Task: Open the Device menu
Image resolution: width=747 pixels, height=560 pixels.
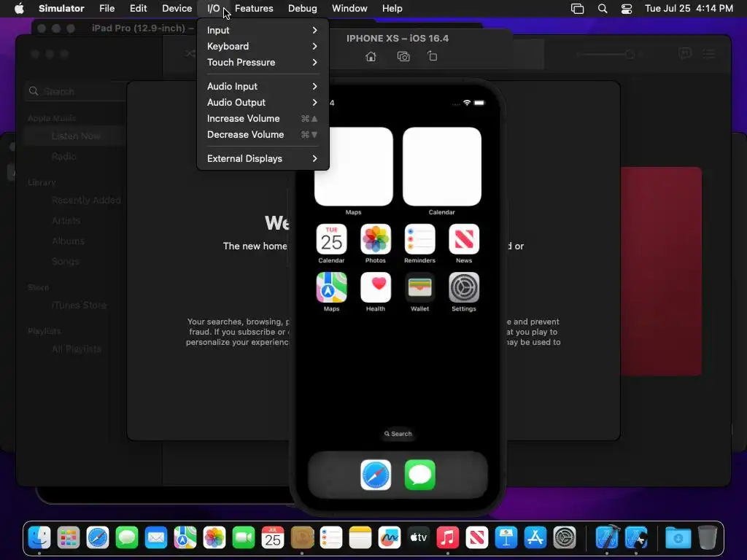Action: point(177,9)
